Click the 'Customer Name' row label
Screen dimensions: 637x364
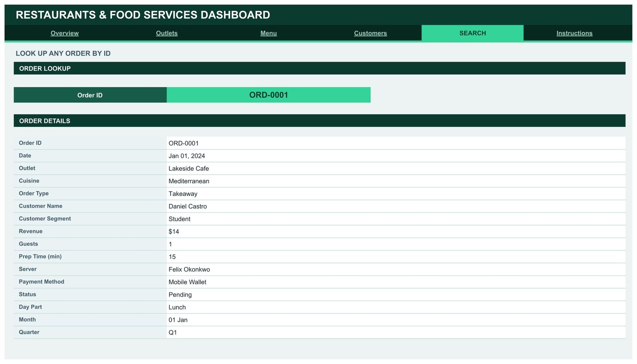pos(41,206)
